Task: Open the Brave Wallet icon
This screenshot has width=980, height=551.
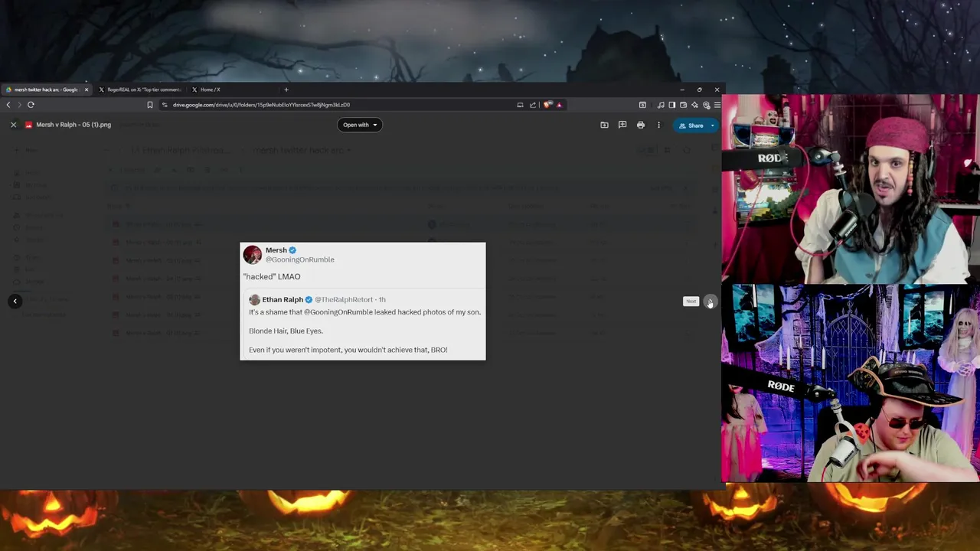Action: tap(683, 105)
